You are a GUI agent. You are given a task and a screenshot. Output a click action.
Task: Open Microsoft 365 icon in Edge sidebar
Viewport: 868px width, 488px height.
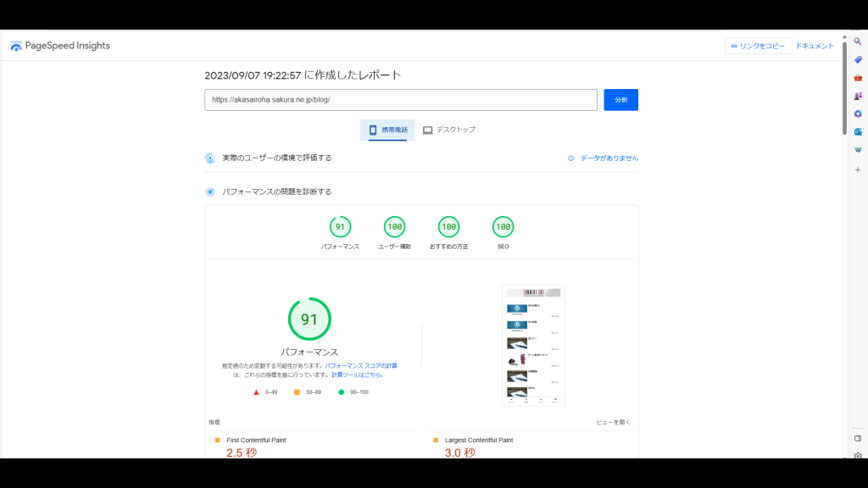click(x=858, y=114)
